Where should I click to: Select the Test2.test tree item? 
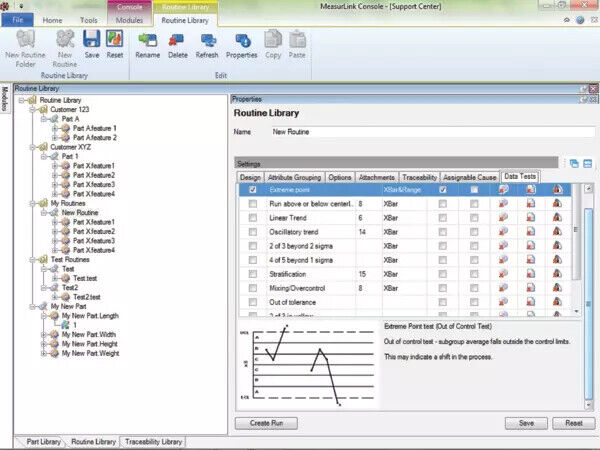coord(86,297)
